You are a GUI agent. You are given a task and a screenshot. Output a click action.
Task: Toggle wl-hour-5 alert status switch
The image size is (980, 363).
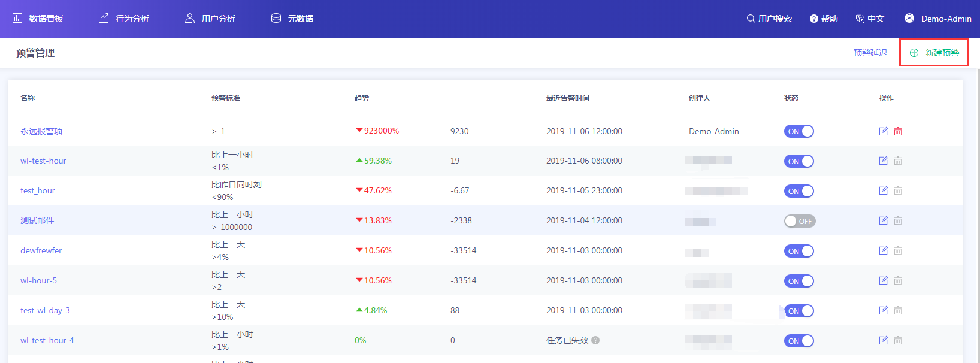tap(799, 281)
